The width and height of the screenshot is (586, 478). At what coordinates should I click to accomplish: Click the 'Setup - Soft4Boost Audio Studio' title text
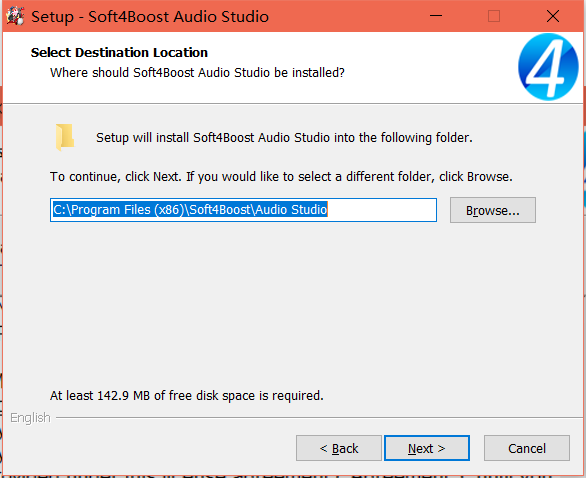150,17
